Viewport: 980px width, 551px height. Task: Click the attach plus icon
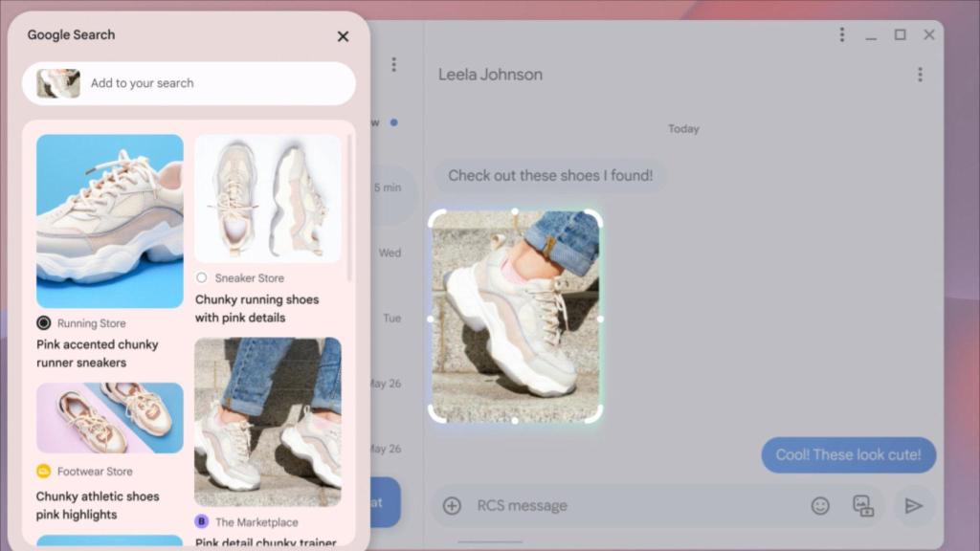[452, 506]
